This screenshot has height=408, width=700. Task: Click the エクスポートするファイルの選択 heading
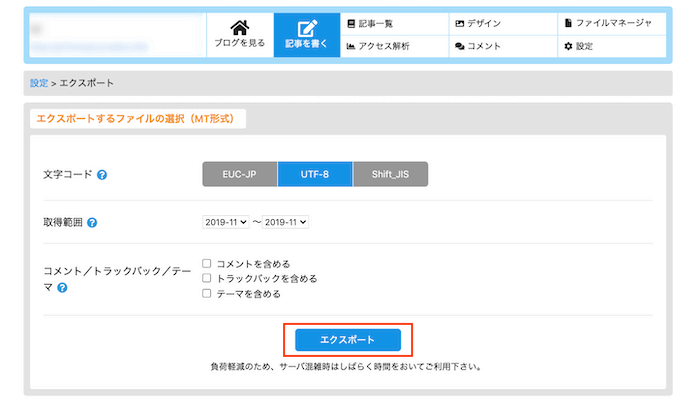coord(135,119)
